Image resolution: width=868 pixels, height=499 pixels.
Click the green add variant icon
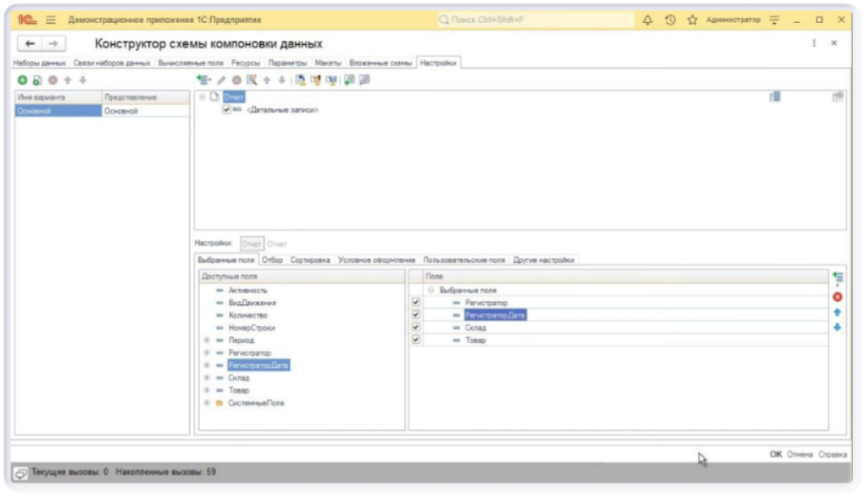point(22,80)
